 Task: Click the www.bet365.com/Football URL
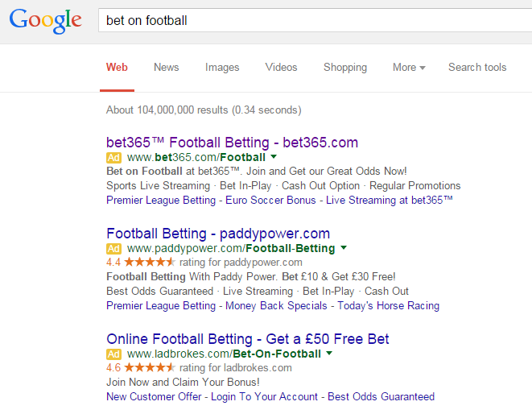(x=196, y=158)
